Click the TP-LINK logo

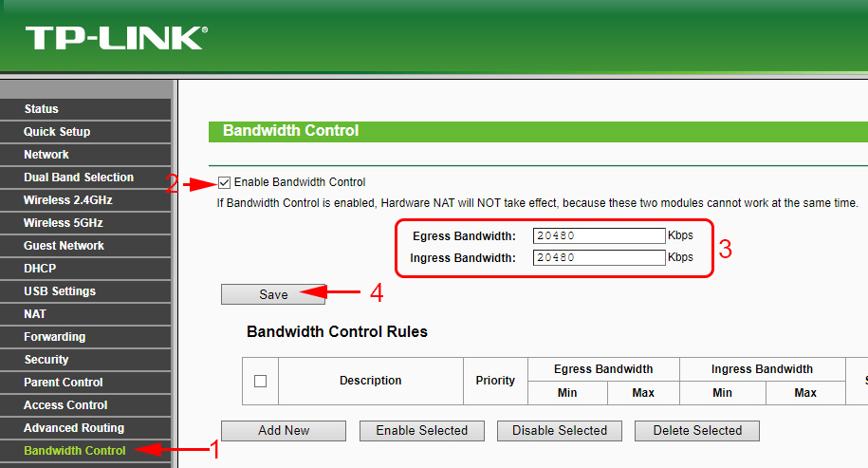pos(117,38)
